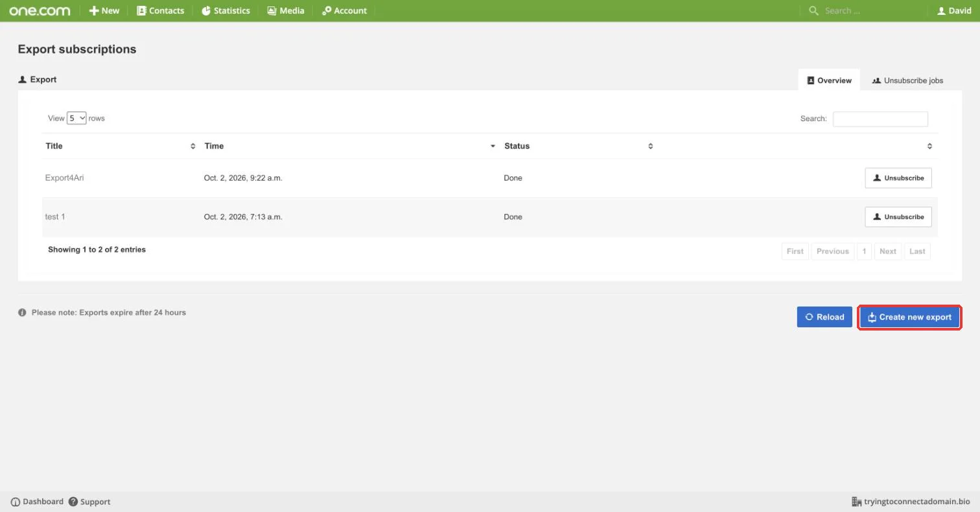Viewport: 980px width, 512px height.
Task: Click the Reload button
Action: [824, 317]
